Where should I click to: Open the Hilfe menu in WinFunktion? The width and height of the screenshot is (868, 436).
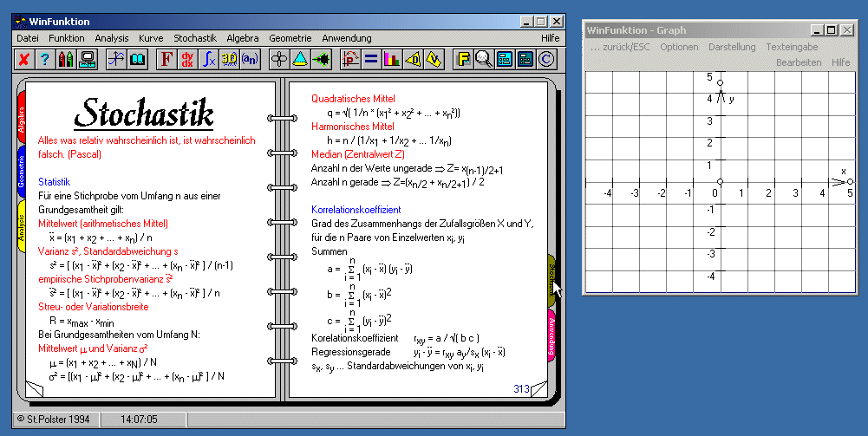551,38
